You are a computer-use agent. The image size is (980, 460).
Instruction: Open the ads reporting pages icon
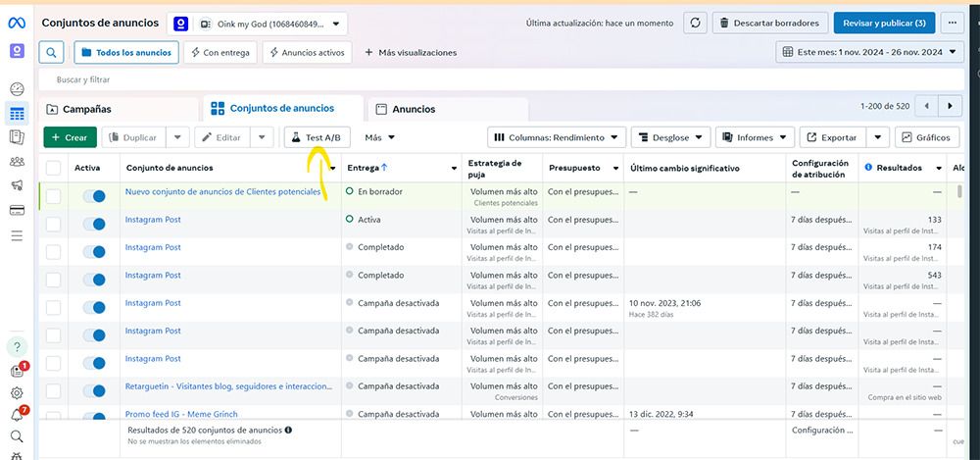coord(17,137)
